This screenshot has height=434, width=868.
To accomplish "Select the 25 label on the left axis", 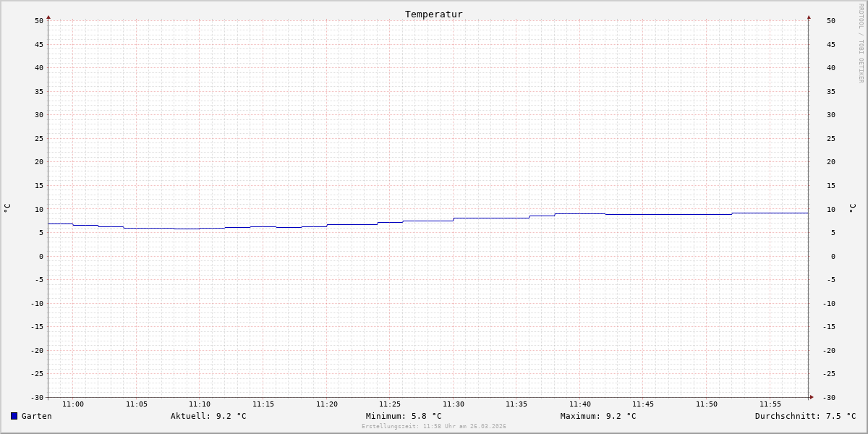I will [39, 138].
